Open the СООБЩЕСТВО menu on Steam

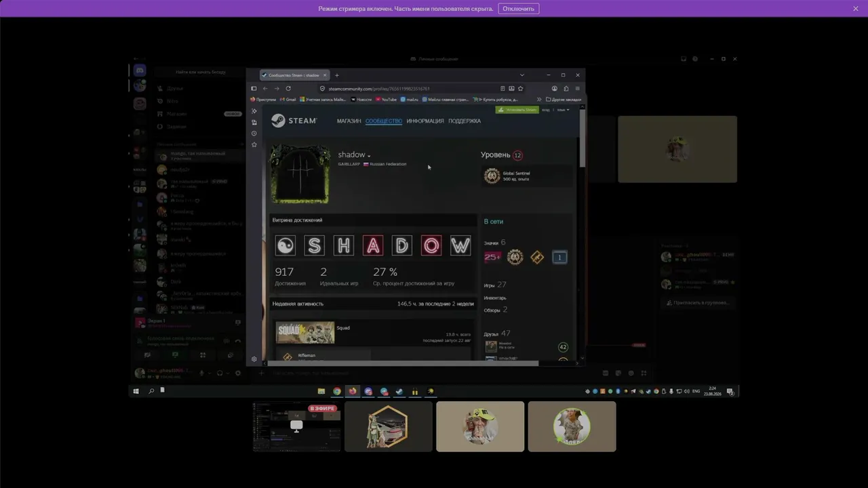point(384,121)
